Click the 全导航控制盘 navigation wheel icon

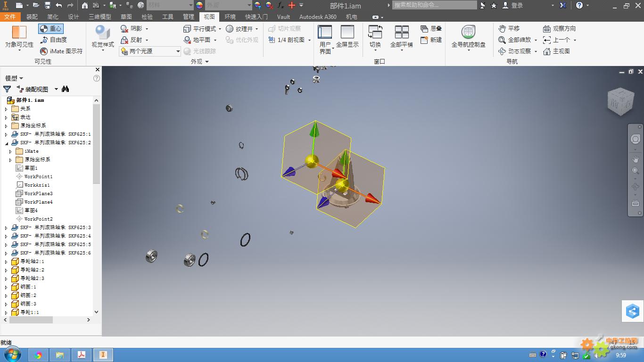click(468, 33)
